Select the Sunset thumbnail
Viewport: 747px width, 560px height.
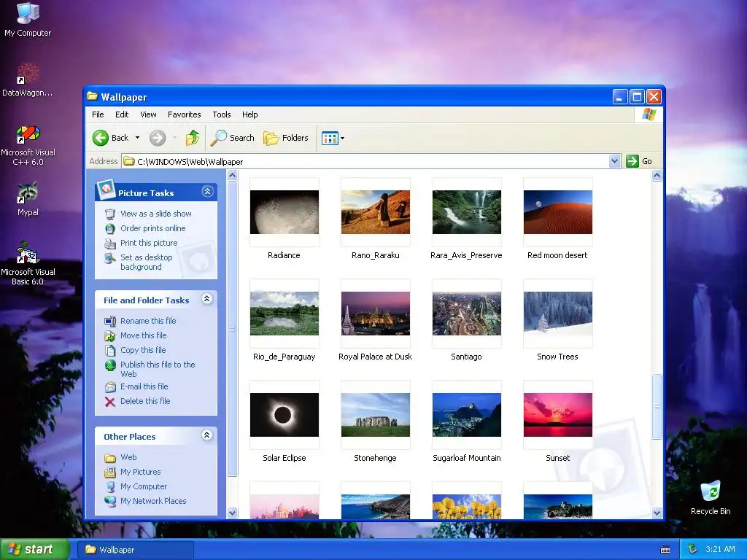(558, 415)
